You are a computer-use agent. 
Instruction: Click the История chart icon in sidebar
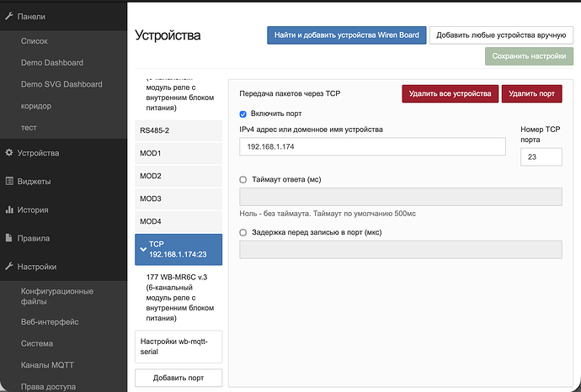click(9, 210)
